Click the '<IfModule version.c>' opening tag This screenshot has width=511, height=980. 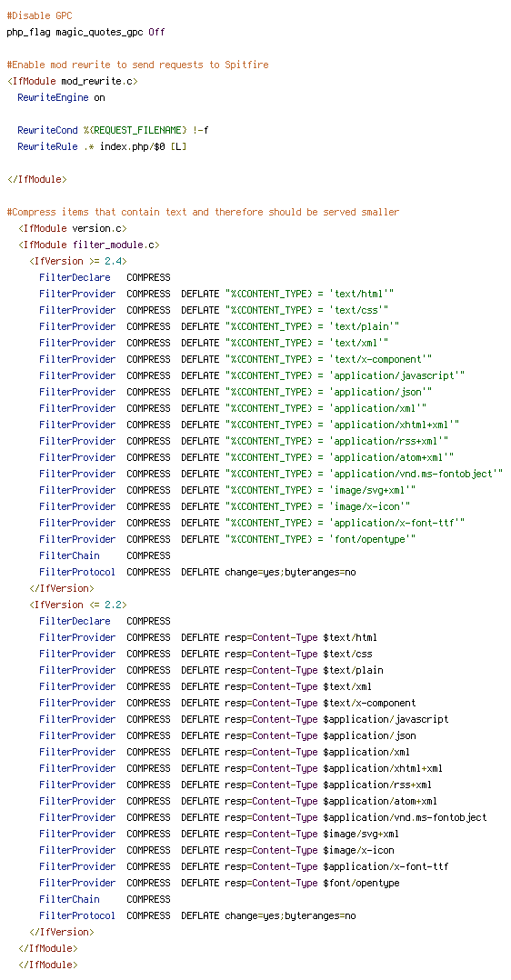[x=73, y=228]
